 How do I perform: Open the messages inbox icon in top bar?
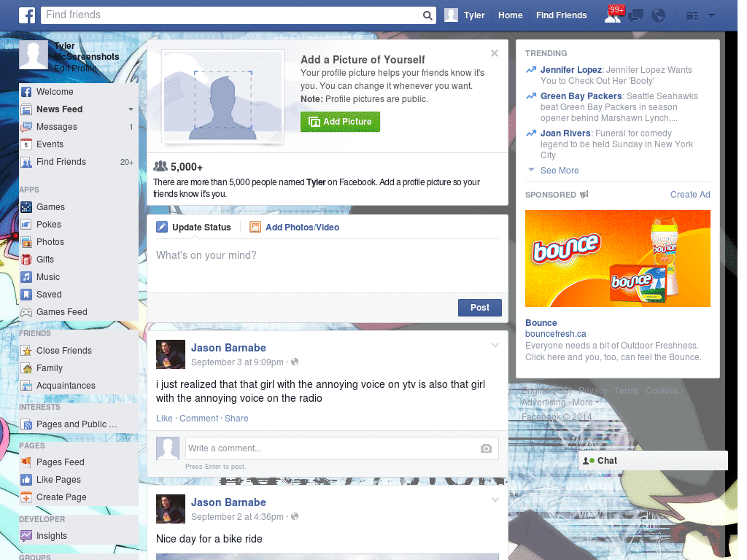635,16
